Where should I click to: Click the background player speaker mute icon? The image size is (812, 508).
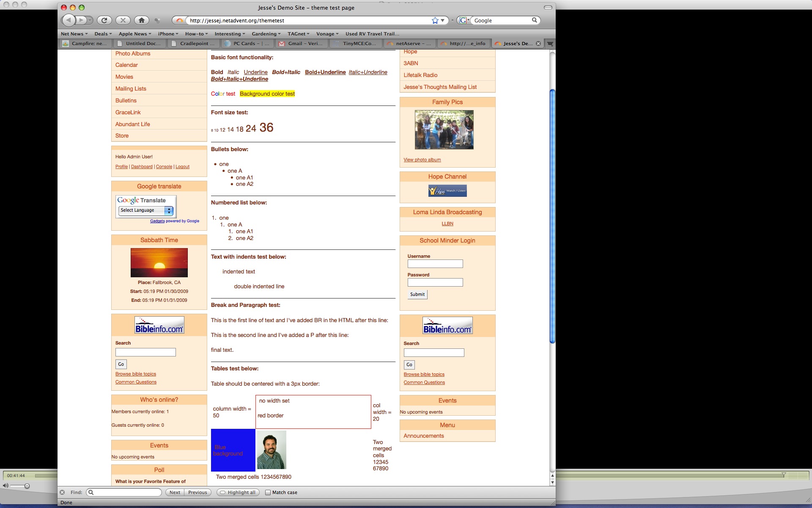click(x=5, y=486)
